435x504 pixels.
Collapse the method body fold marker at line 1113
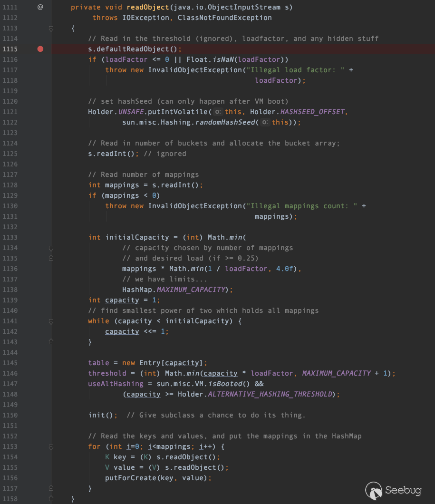(x=51, y=28)
